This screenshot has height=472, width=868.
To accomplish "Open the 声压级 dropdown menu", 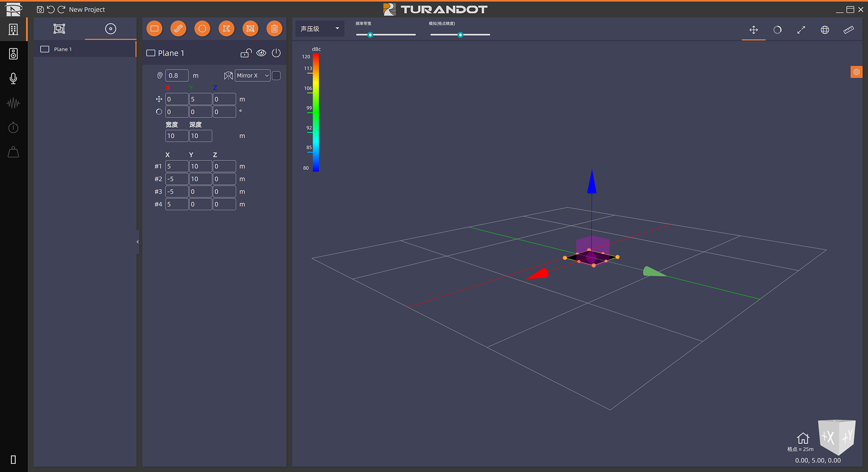I will point(320,28).
